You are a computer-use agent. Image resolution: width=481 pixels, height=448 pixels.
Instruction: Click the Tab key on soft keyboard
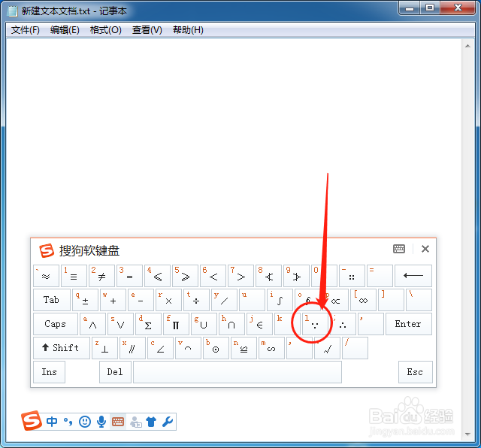pyautogui.click(x=52, y=300)
